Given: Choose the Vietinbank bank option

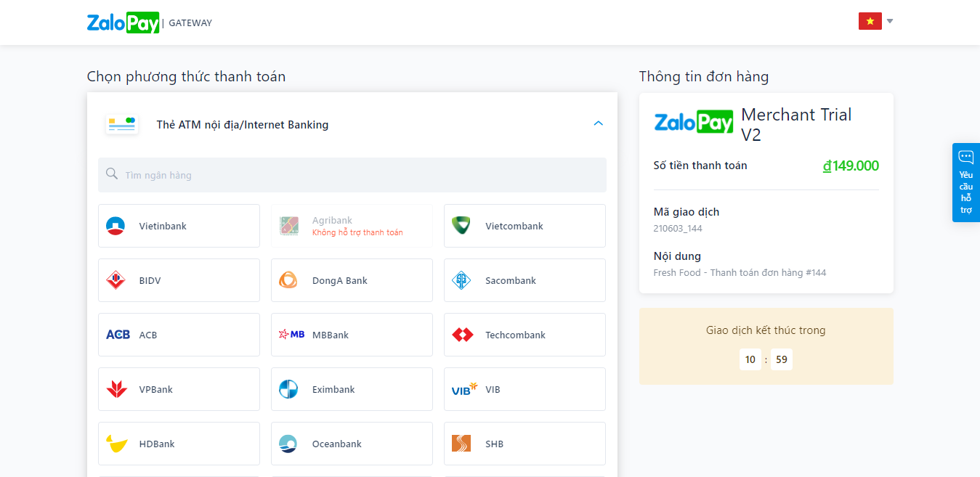Looking at the screenshot, I should 179,226.
